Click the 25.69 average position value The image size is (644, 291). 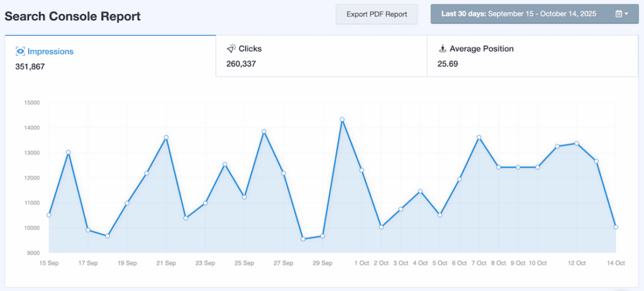[x=447, y=64]
